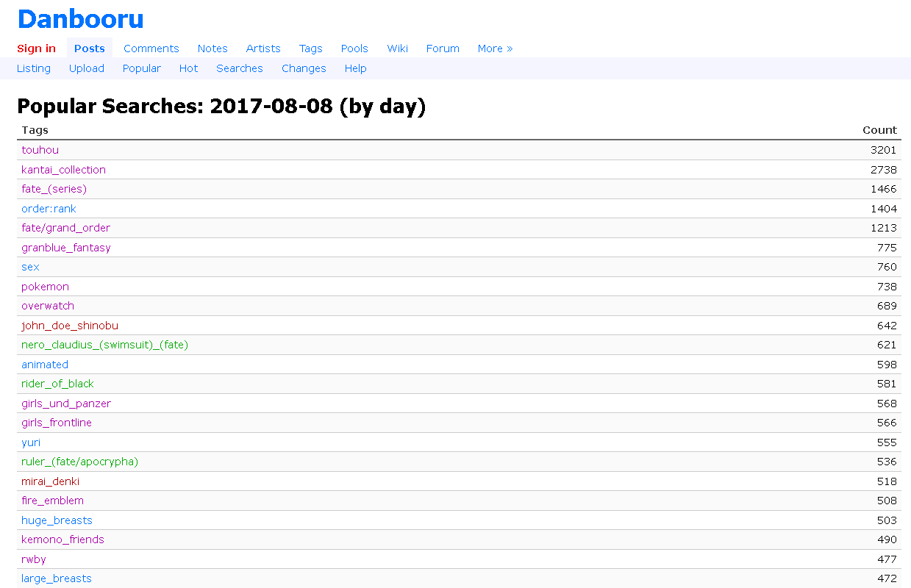The height and width of the screenshot is (588, 911).
Task: Navigate to Pools
Action: [354, 49]
